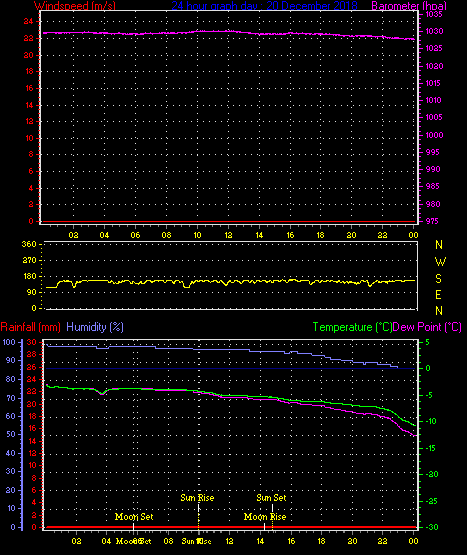Click the 16 hour label under the bottom graph

point(291,541)
